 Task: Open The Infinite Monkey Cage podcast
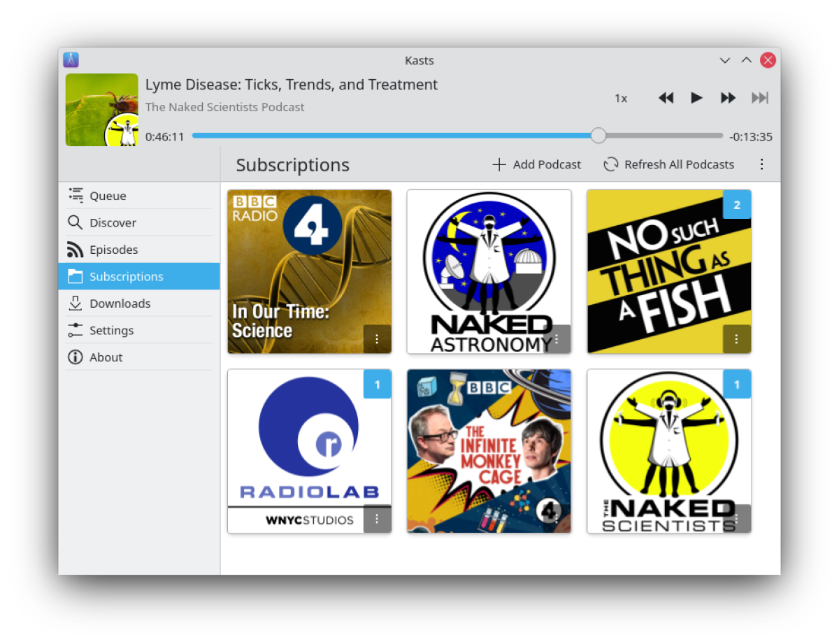(x=489, y=451)
